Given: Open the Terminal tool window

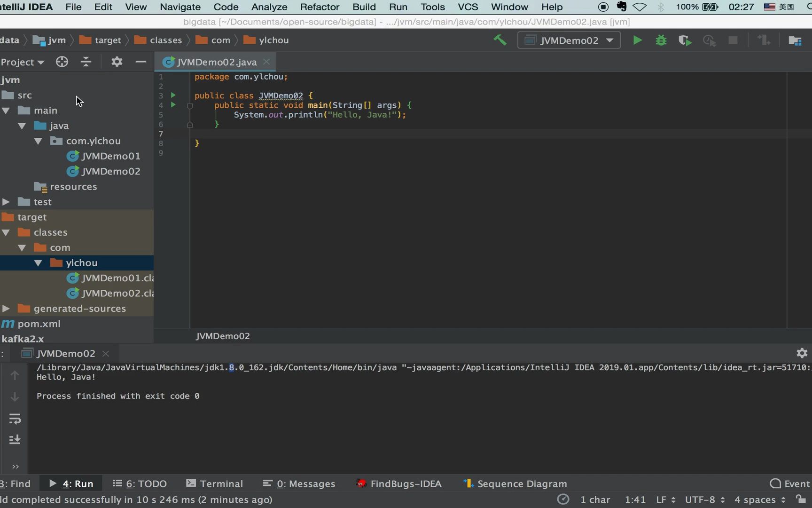Looking at the screenshot, I should point(215,484).
